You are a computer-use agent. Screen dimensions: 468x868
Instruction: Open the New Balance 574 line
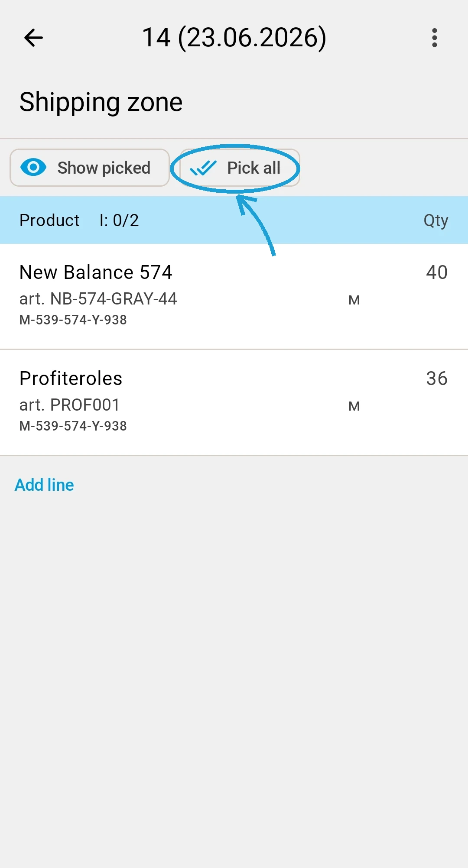[234, 296]
